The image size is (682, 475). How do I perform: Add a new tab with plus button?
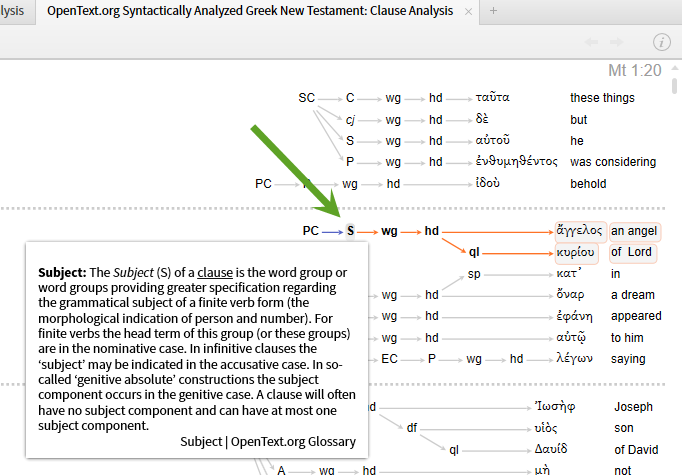(x=493, y=10)
